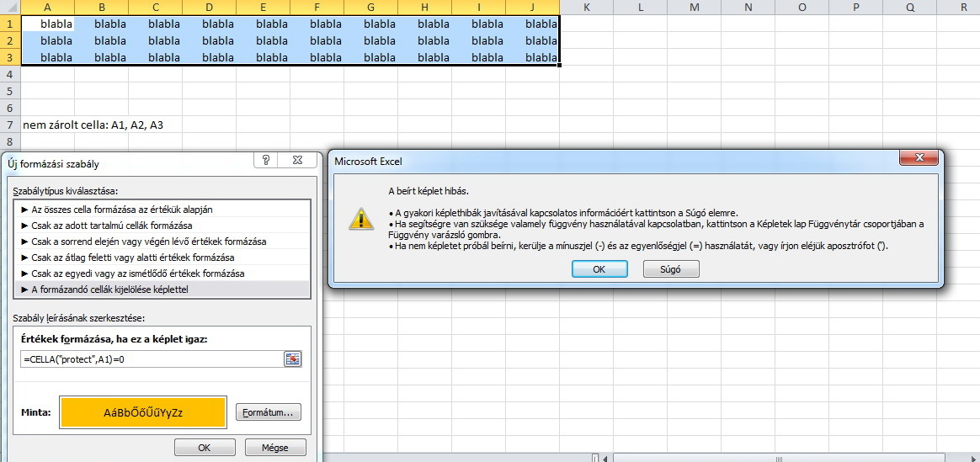The height and width of the screenshot is (462, 980).
Task: Select column header O
Action: (802, 8)
